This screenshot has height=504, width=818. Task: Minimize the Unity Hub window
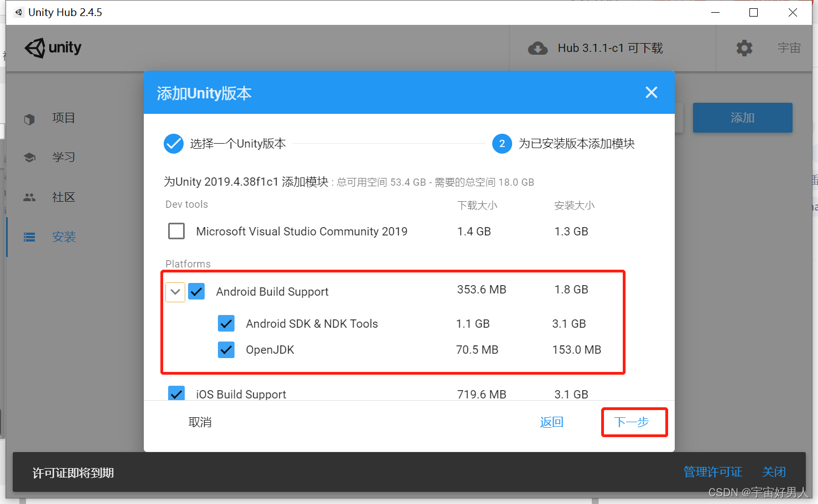tap(715, 12)
